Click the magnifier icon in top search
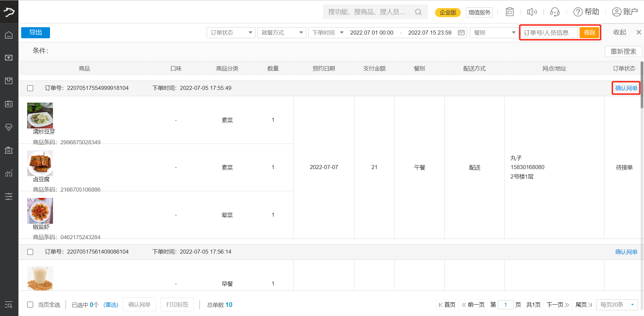The height and width of the screenshot is (316, 644). [418, 12]
